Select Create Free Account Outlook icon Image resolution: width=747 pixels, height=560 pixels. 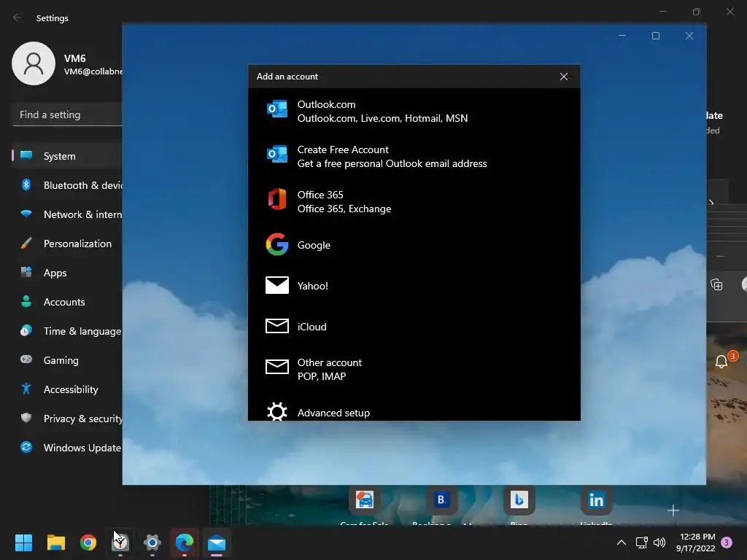[276, 155]
